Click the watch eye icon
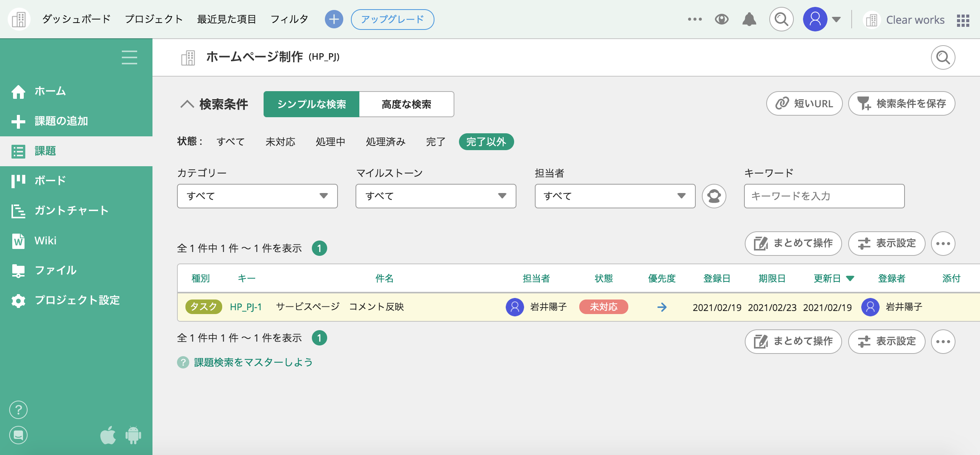The image size is (980, 455). click(x=721, y=19)
